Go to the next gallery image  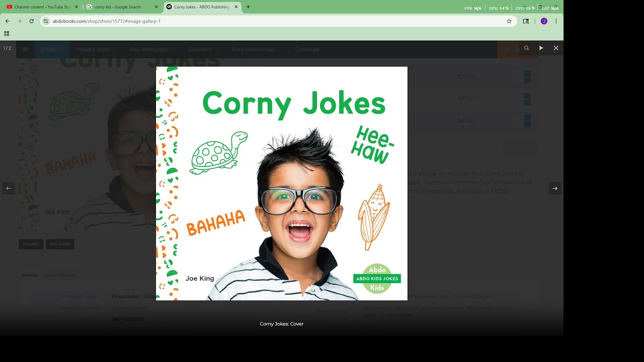coord(555,189)
